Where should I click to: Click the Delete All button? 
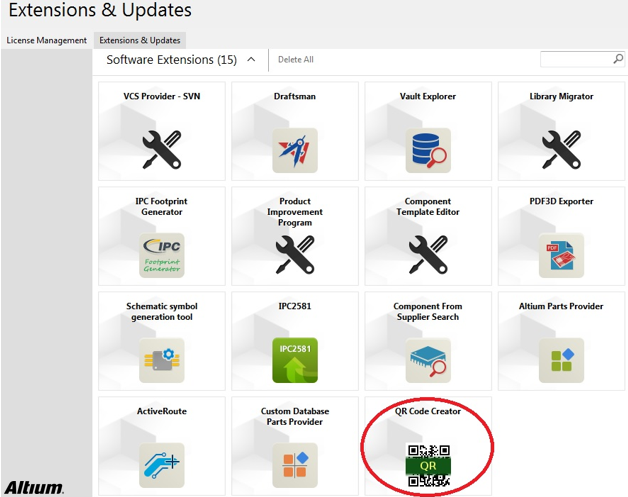(296, 60)
